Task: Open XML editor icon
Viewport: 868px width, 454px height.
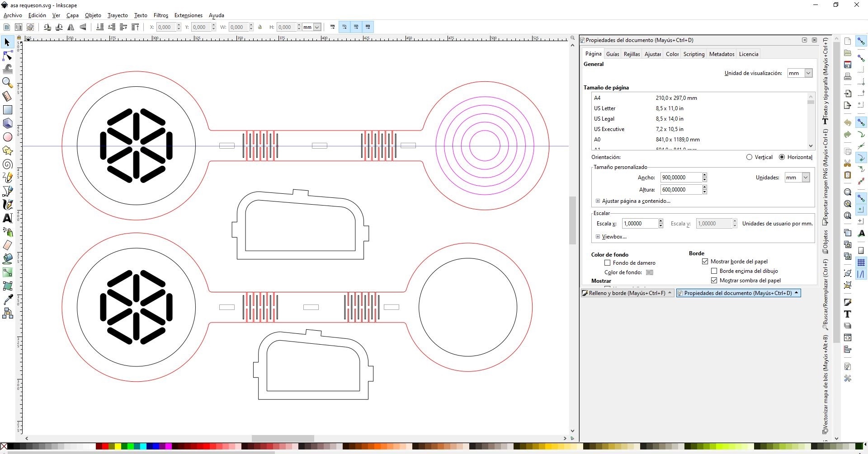Action: coord(848,337)
